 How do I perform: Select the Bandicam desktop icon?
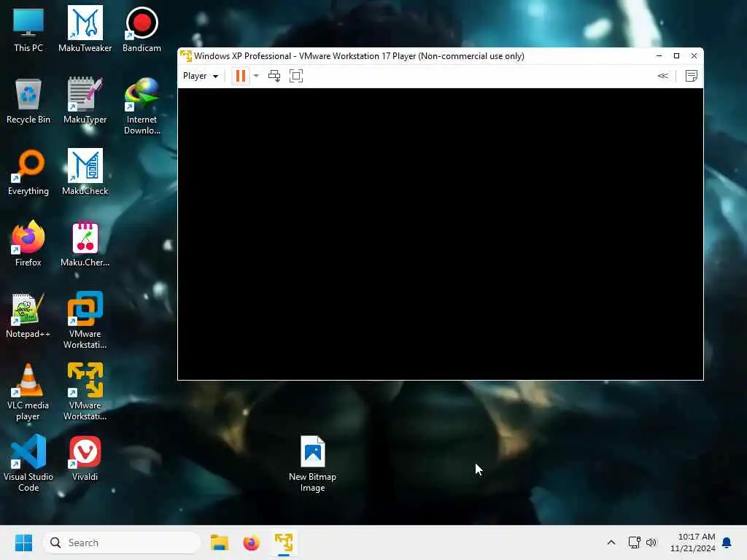142,29
